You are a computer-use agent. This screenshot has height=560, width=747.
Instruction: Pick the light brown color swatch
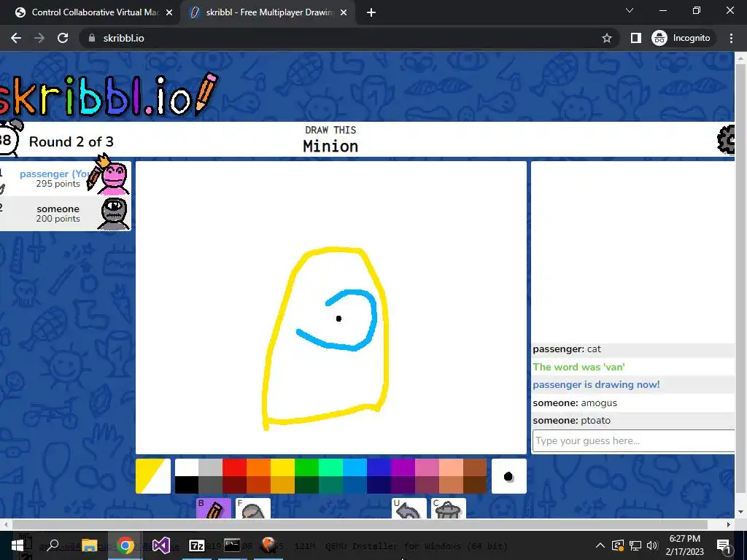[x=475, y=467]
